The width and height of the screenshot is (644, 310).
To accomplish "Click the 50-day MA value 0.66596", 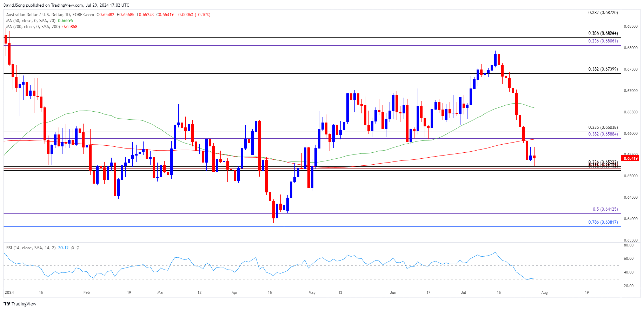I will point(65,21).
